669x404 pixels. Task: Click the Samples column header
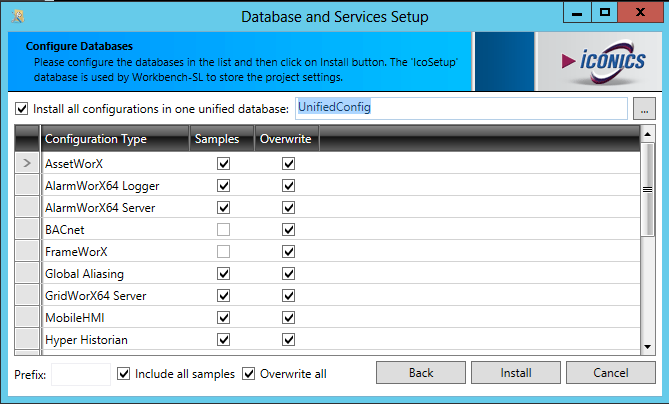coord(217,139)
